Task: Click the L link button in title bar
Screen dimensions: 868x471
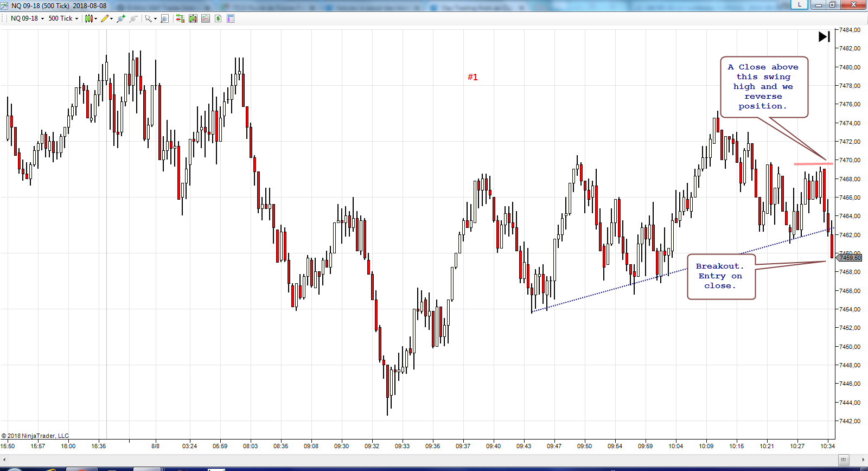Action: pyautogui.click(x=799, y=4)
